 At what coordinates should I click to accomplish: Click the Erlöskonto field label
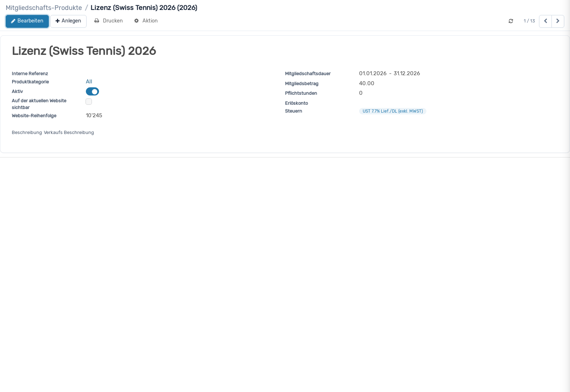tap(296, 103)
